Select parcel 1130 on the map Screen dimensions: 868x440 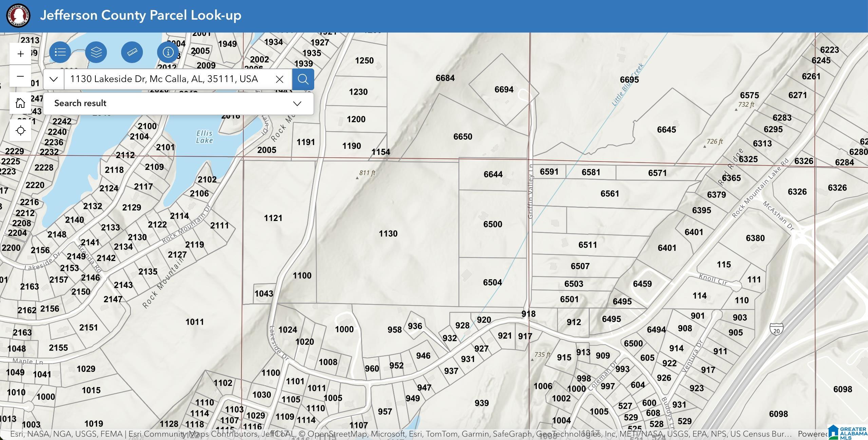pyautogui.click(x=388, y=234)
